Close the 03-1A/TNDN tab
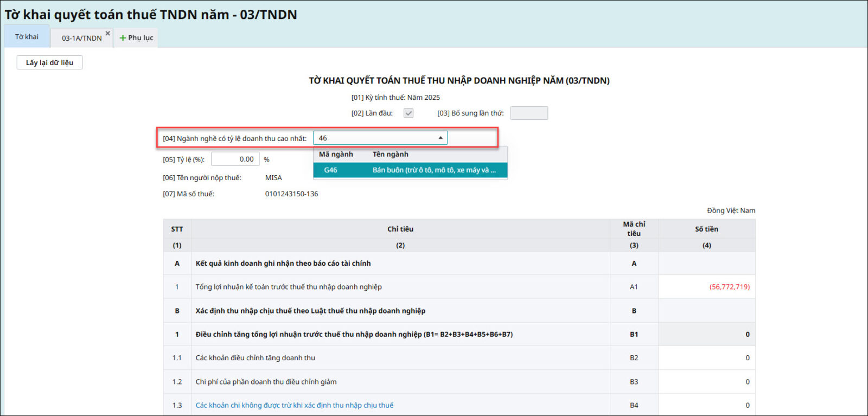This screenshot has width=868, height=416. pos(107,34)
